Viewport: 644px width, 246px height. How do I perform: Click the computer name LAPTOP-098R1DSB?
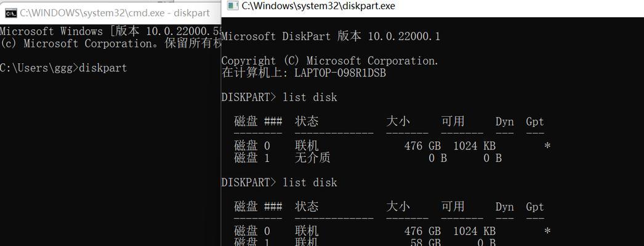pos(340,73)
